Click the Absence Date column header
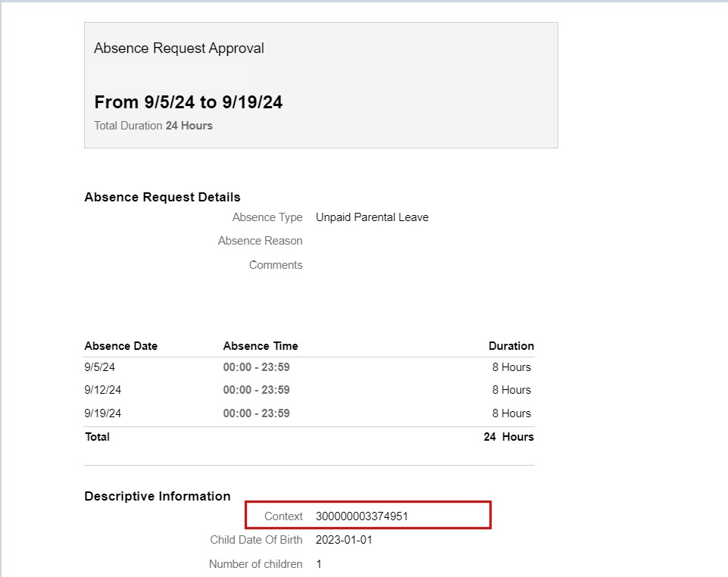728x577 pixels. 120,345
